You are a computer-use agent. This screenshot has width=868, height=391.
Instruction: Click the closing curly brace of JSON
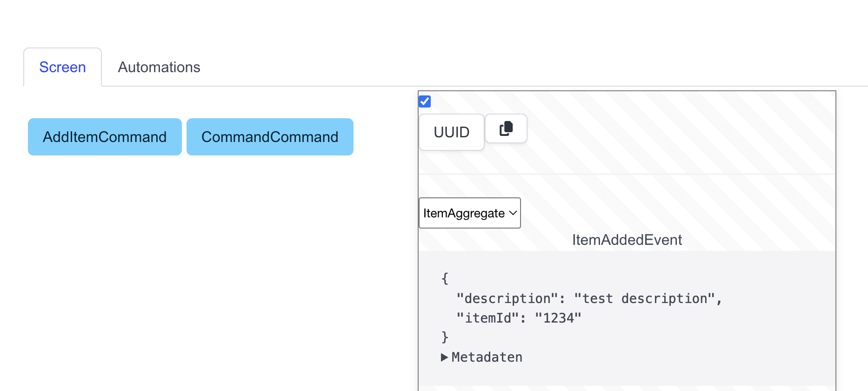(x=445, y=337)
